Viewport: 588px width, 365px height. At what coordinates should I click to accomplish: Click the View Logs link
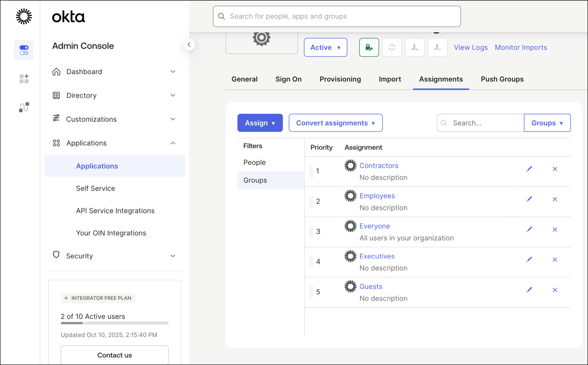click(470, 47)
